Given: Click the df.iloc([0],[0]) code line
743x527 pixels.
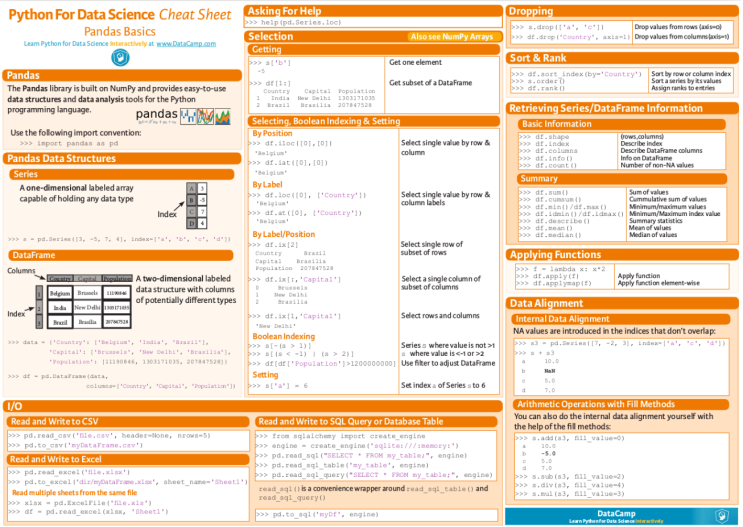Looking at the screenshot, I should 291,143.
